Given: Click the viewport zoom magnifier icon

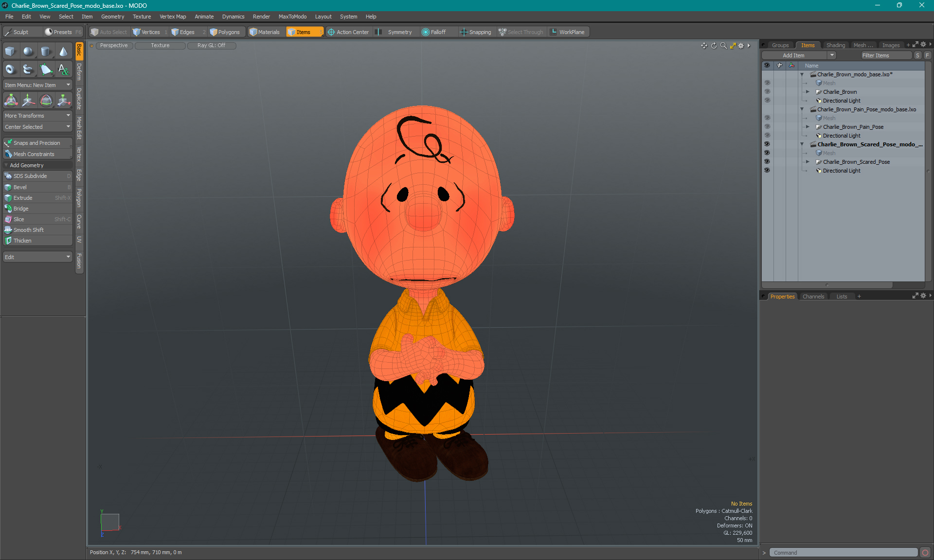Looking at the screenshot, I should pos(723,46).
